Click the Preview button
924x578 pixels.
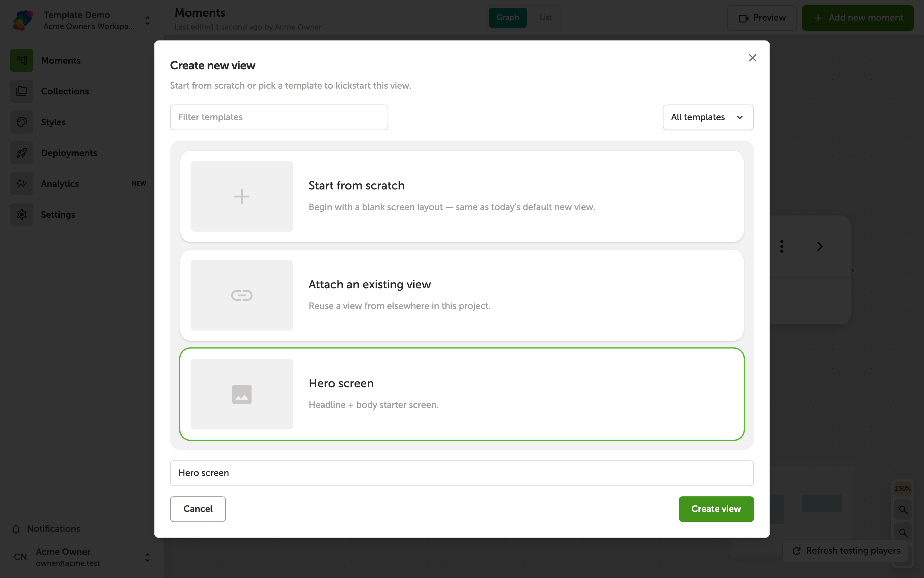(762, 18)
